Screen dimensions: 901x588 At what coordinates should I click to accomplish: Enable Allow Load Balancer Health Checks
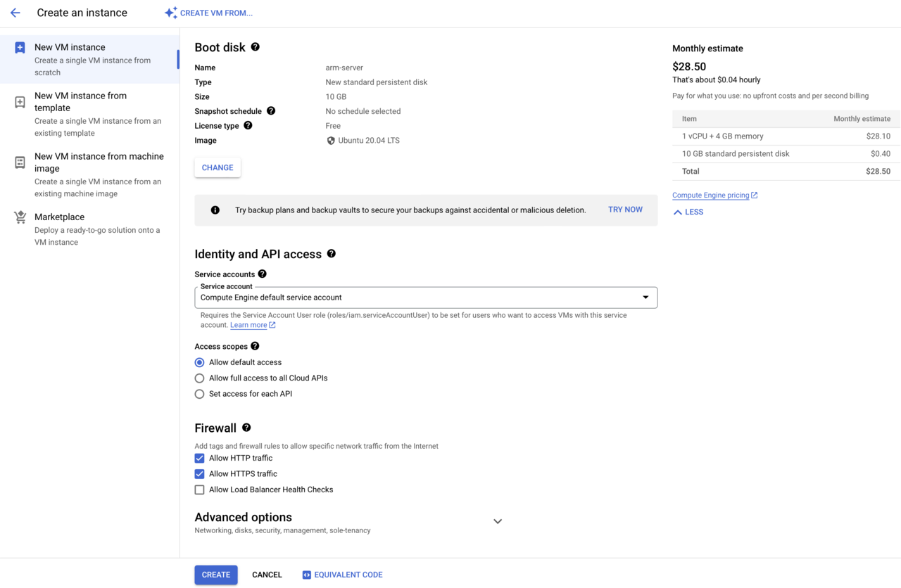click(200, 490)
